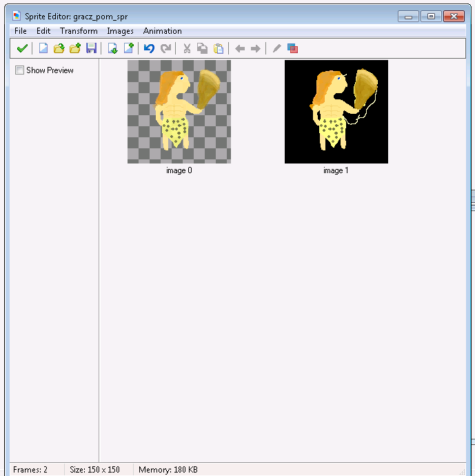The image size is (475, 476).
Task: Click the green checkmark to confirm changes
Action: [22, 48]
